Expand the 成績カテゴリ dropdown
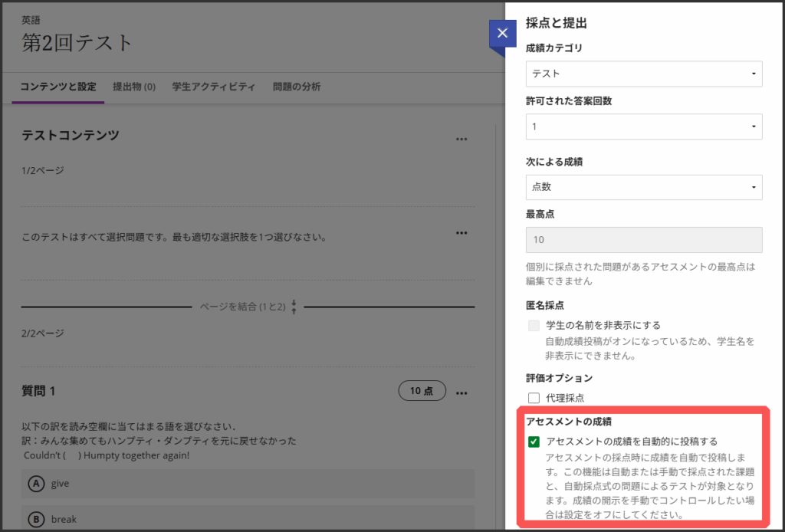The height and width of the screenshot is (532, 785). (643, 74)
